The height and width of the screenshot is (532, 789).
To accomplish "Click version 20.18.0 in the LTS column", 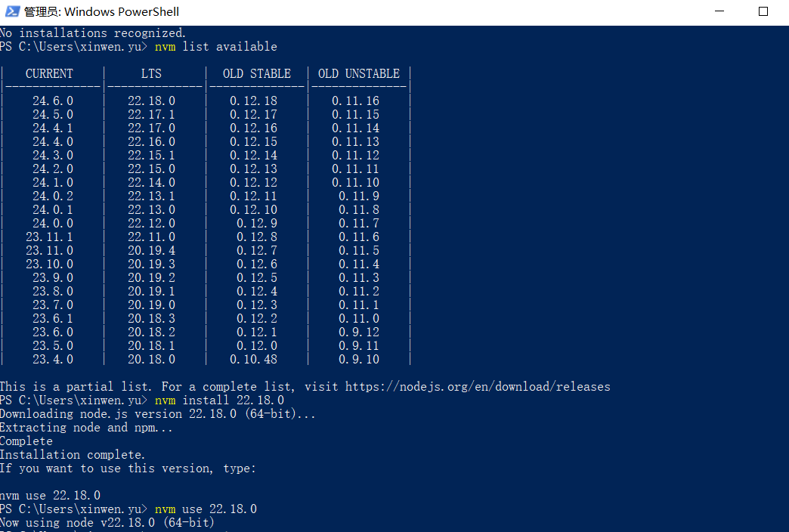I will (151, 360).
